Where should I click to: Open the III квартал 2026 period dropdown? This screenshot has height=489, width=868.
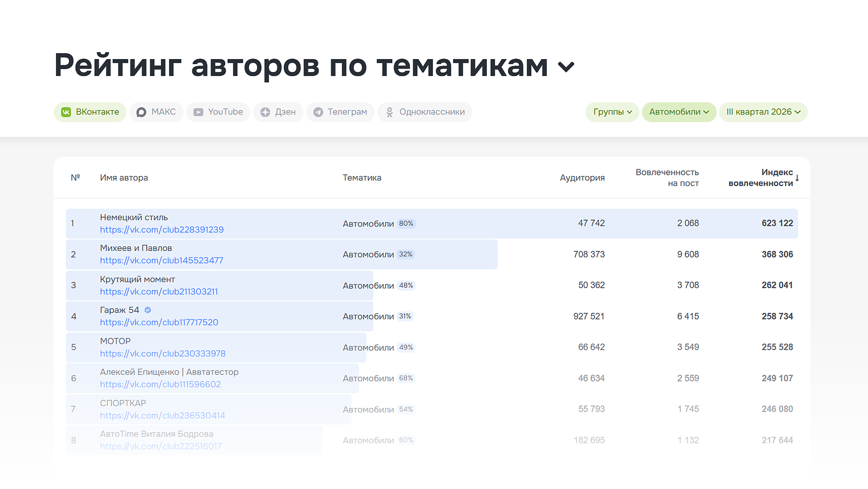[763, 112]
